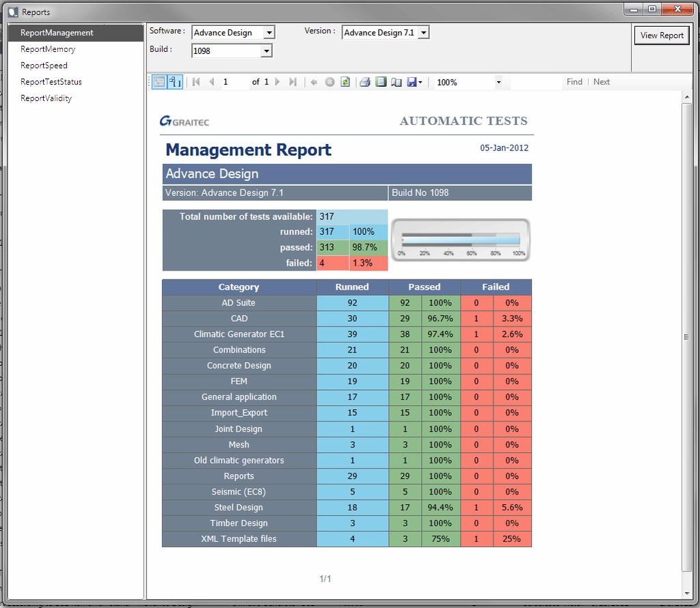Click the Concrete Design category cell

[x=239, y=365]
